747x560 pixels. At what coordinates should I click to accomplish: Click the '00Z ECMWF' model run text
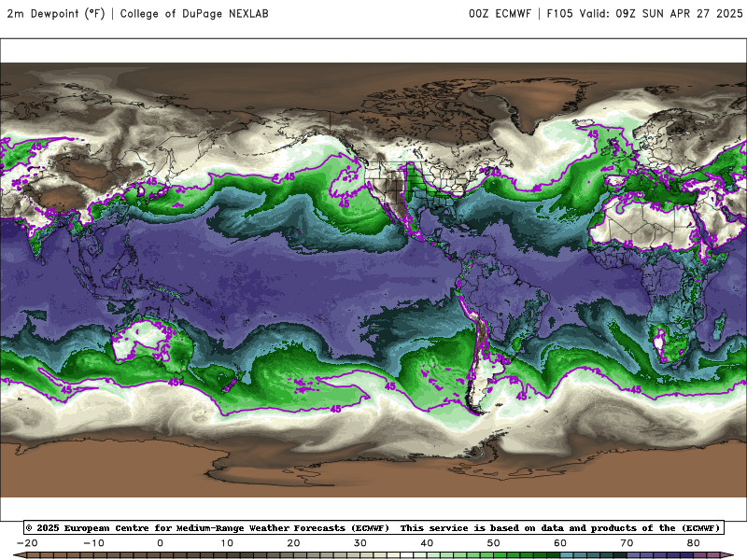coord(500,14)
